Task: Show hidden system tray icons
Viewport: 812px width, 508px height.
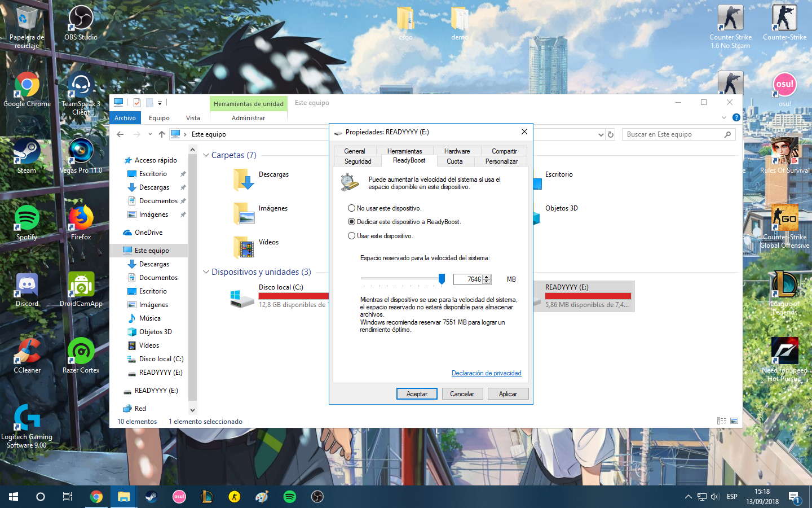Action: coord(688,497)
